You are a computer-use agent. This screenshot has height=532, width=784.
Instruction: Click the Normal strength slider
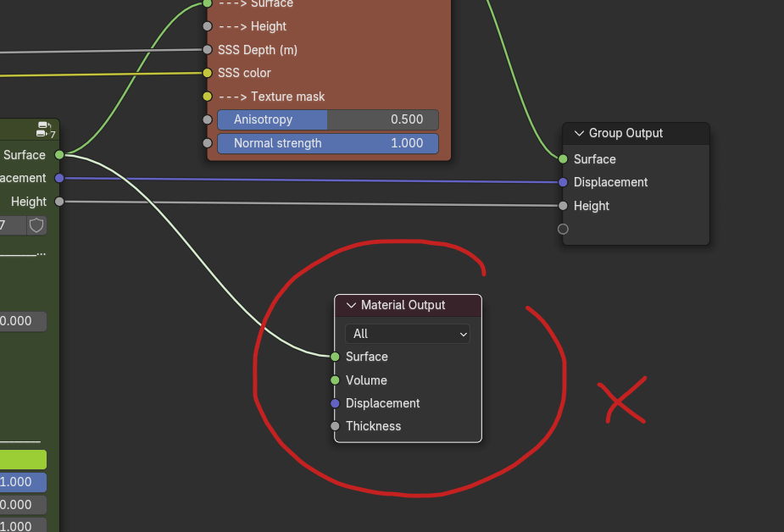(327, 143)
